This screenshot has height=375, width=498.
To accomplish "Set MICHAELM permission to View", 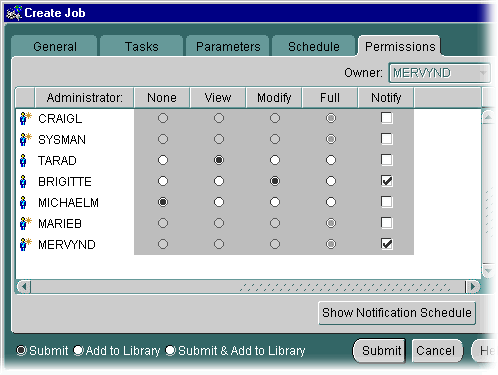I will (x=219, y=202).
